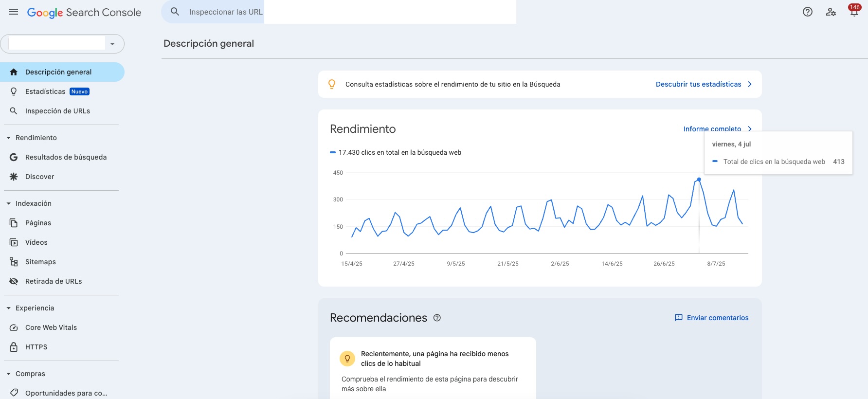
Task: Collapse the Rendimiento sidebar section
Action: [9, 138]
